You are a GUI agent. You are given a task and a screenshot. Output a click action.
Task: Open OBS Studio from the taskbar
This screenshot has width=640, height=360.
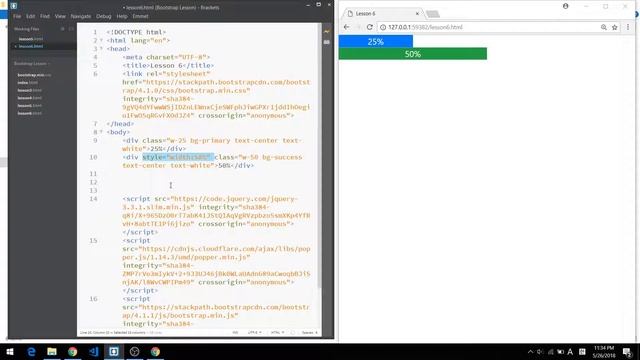click(135, 351)
